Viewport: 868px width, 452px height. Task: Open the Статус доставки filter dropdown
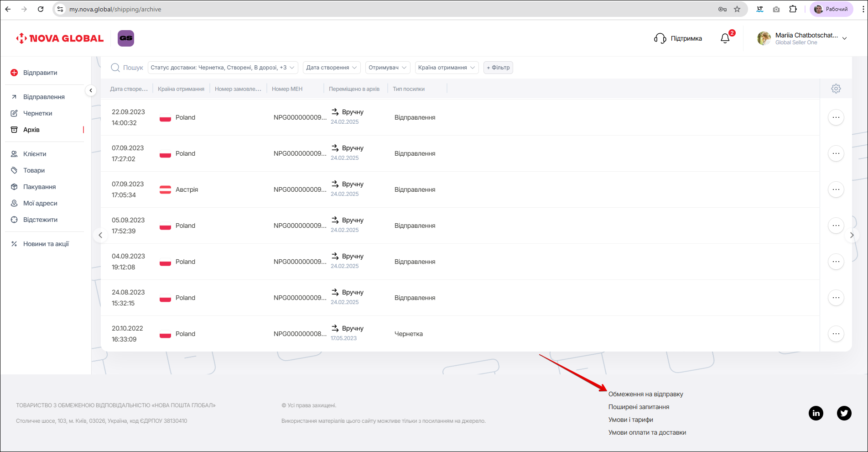point(223,68)
